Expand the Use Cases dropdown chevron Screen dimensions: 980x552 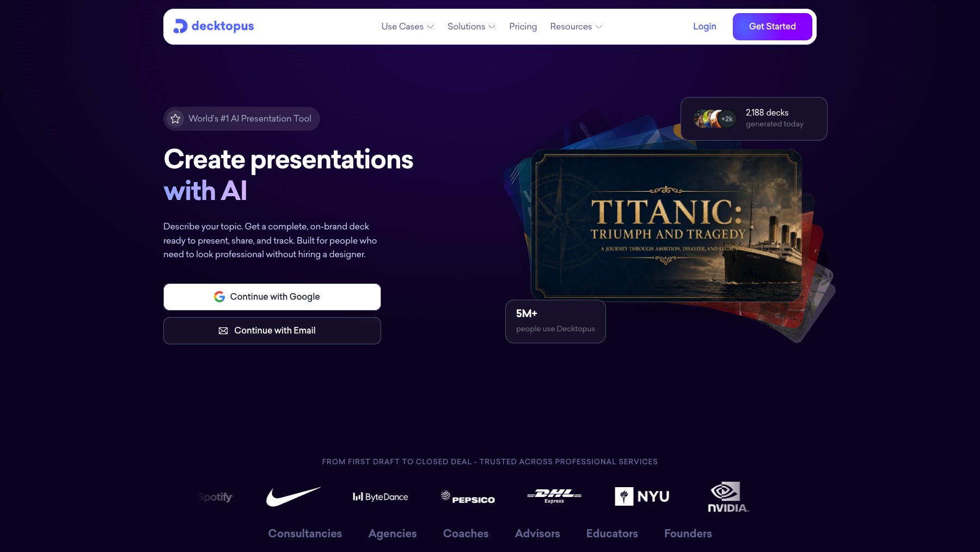[x=430, y=27]
